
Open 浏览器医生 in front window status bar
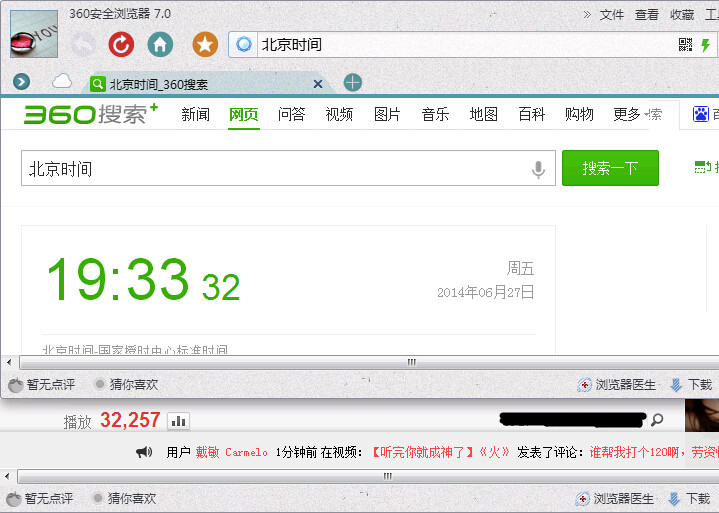[617, 385]
